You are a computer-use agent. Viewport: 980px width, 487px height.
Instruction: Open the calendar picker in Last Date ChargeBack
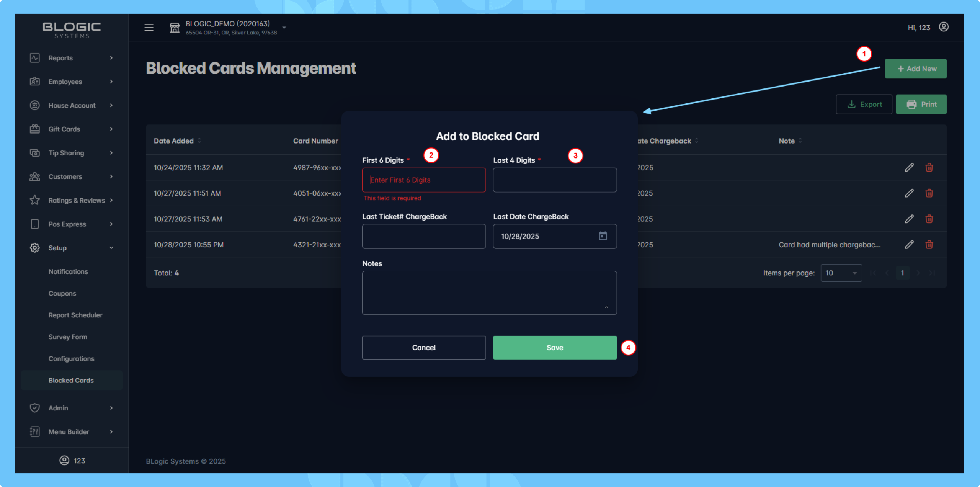pos(603,236)
